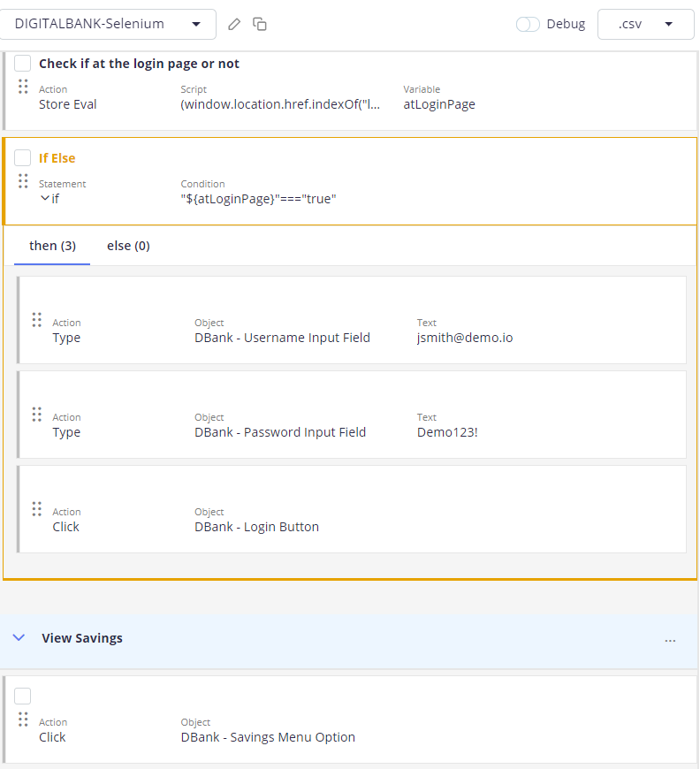Click the jsmith@demo.io text value
The height and width of the screenshot is (769, 700).
point(464,338)
